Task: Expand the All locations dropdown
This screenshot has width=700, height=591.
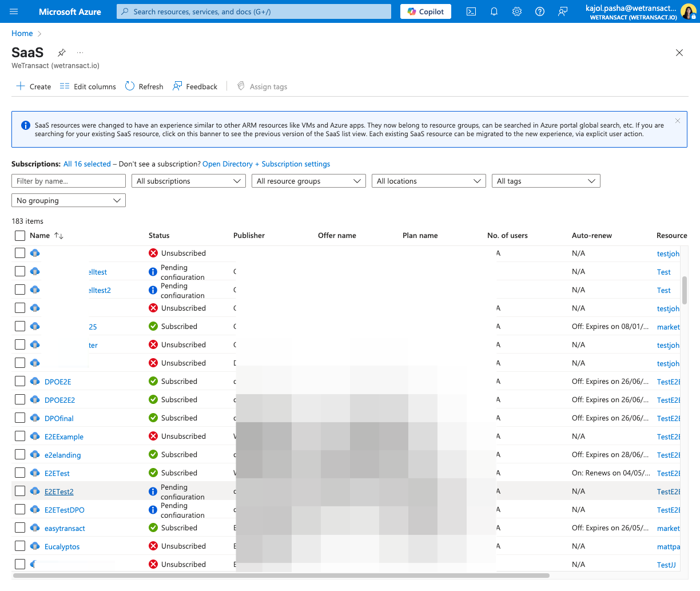Action: [429, 181]
